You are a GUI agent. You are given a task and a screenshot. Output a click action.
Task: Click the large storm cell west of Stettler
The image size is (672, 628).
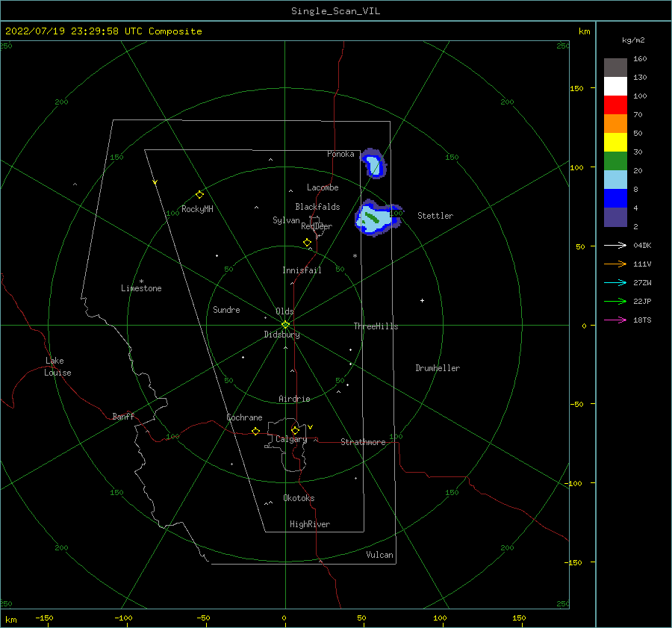pyautogui.click(x=377, y=218)
